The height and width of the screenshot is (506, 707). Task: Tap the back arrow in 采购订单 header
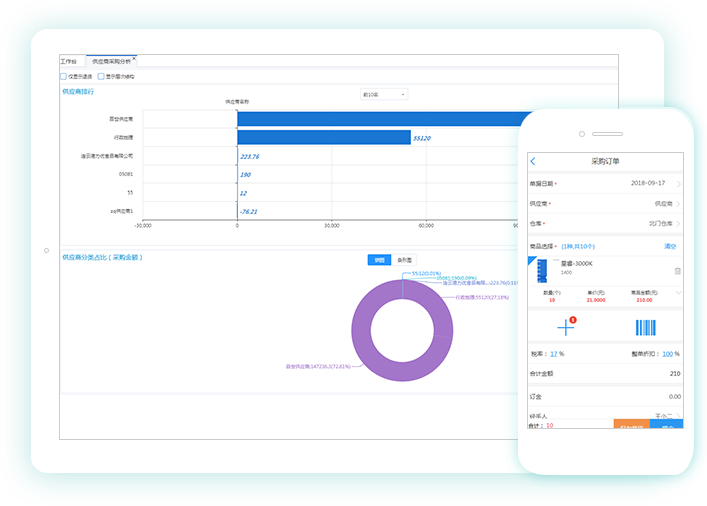pos(533,161)
